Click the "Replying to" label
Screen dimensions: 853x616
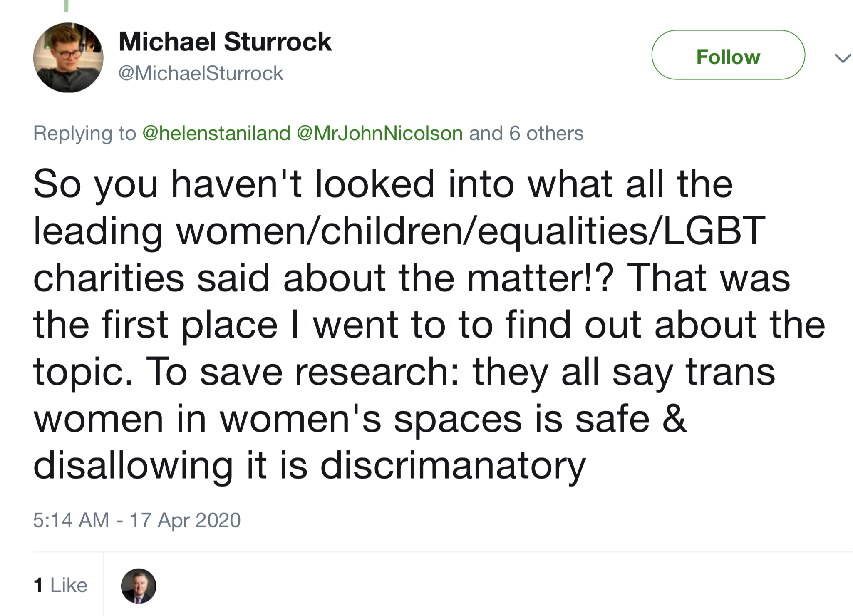pyautogui.click(x=84, y=134)
